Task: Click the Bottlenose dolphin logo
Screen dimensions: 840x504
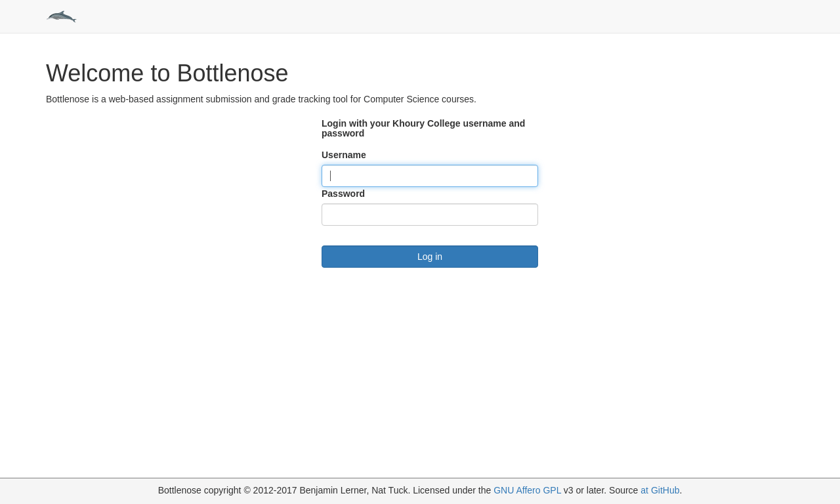Action: coord(62,16)
